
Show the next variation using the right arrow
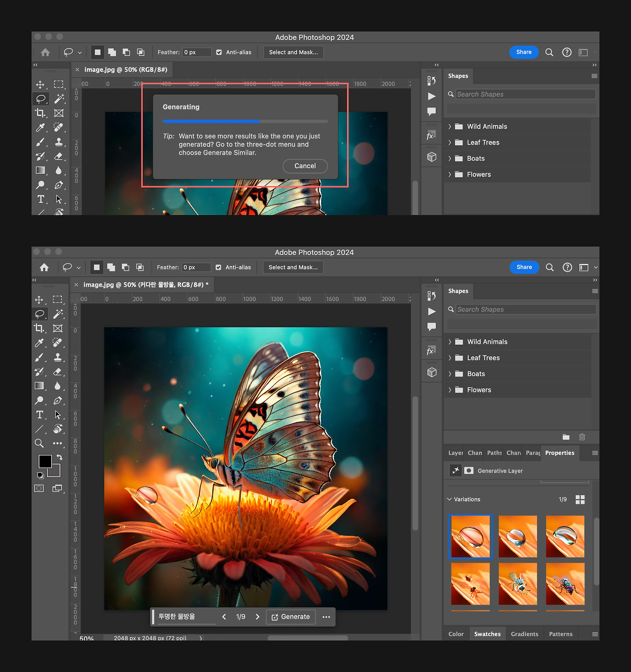tap(257, 617)
